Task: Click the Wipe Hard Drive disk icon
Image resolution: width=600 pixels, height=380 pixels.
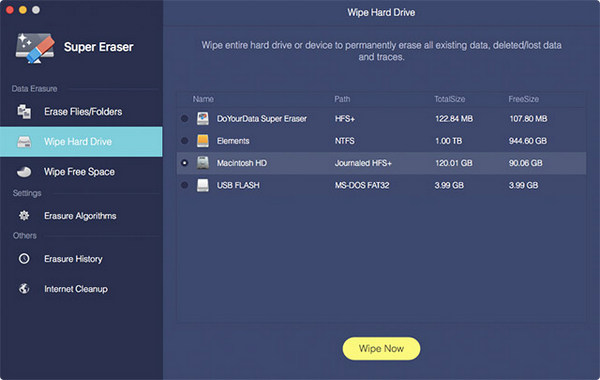Action: pos(24,142)
